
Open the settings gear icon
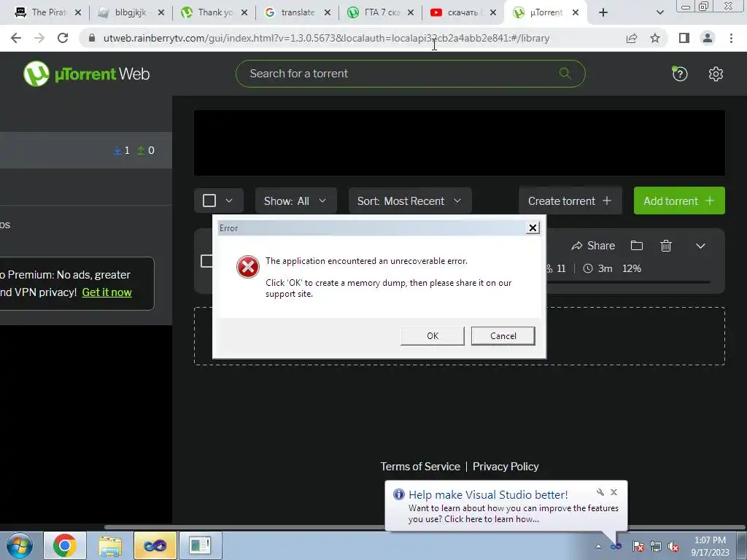pos(716,74)
